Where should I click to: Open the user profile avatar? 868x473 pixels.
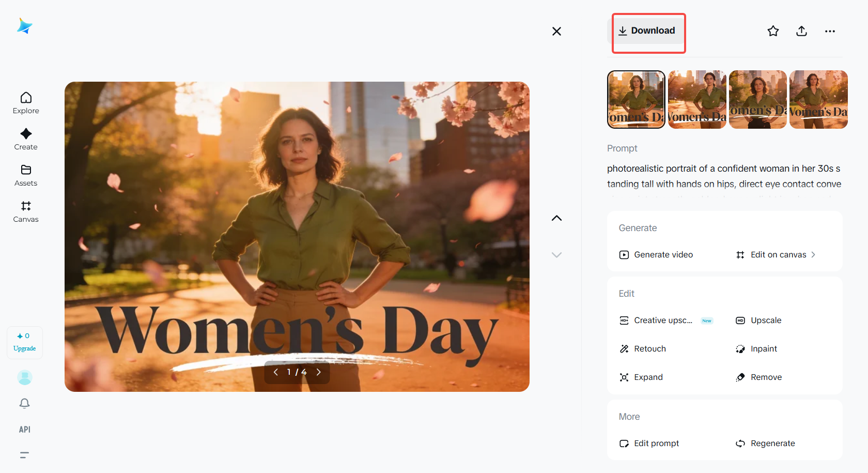tap(24, 377)
